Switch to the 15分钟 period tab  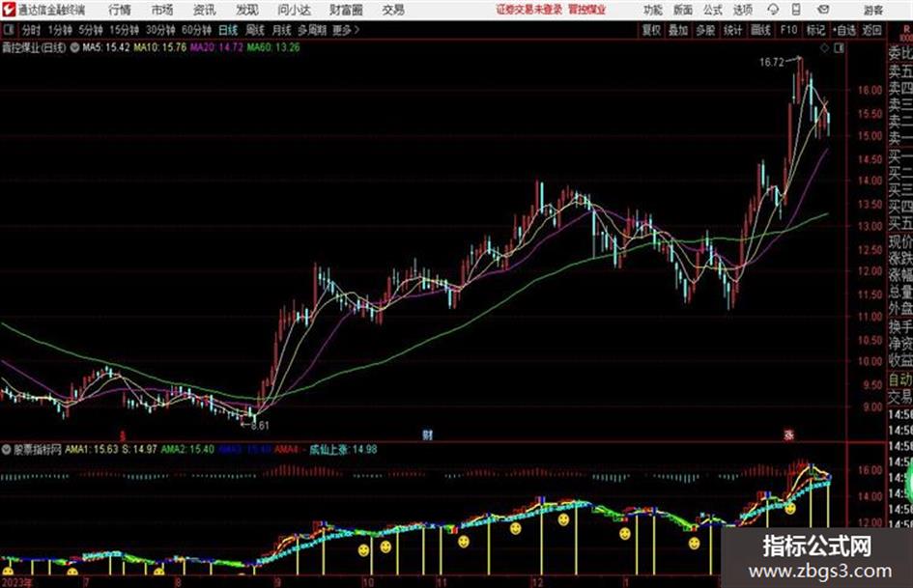point(124,30)
